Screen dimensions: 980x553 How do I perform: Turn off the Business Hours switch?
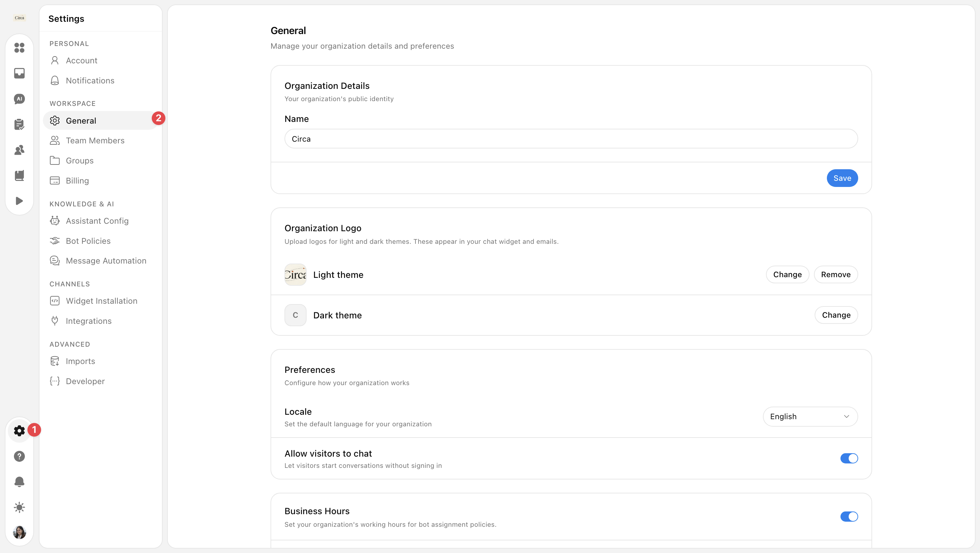tap(849, 517)
